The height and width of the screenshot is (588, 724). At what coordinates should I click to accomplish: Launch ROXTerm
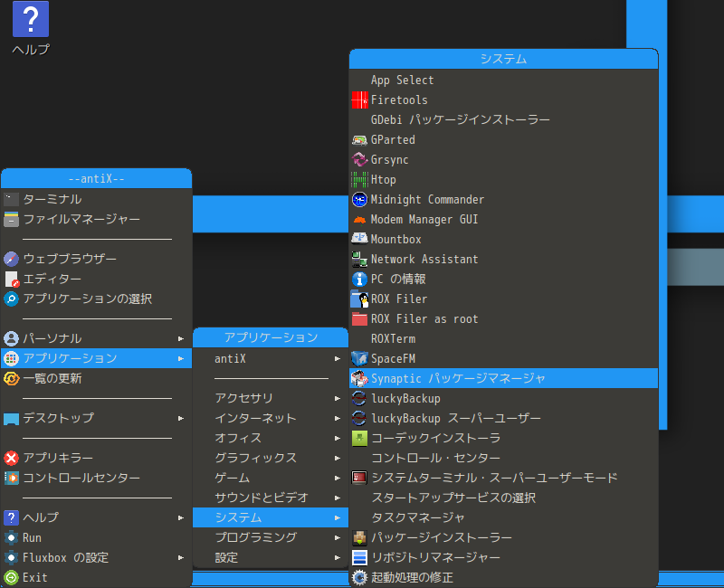(x=503, y=338)
